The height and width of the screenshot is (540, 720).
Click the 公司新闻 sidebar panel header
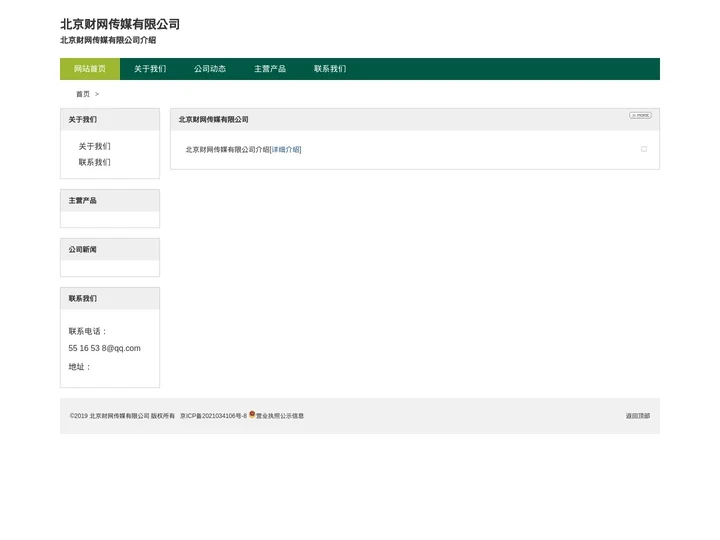110,249
